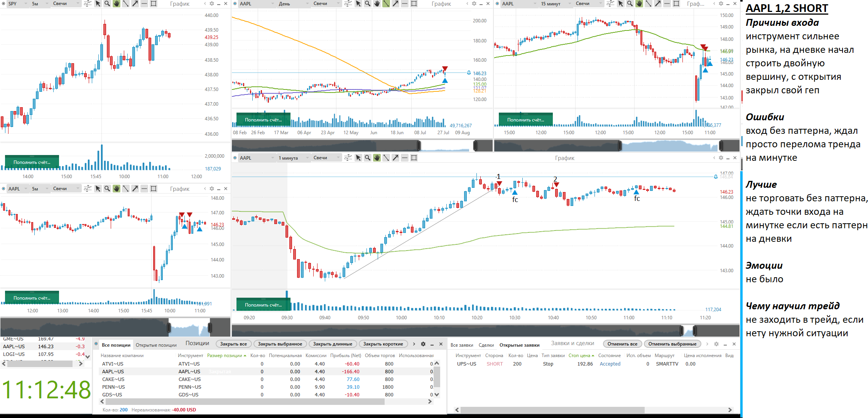Click positions table horizontal scrollbar
868x418 pixels.
(x=245, y=402)
